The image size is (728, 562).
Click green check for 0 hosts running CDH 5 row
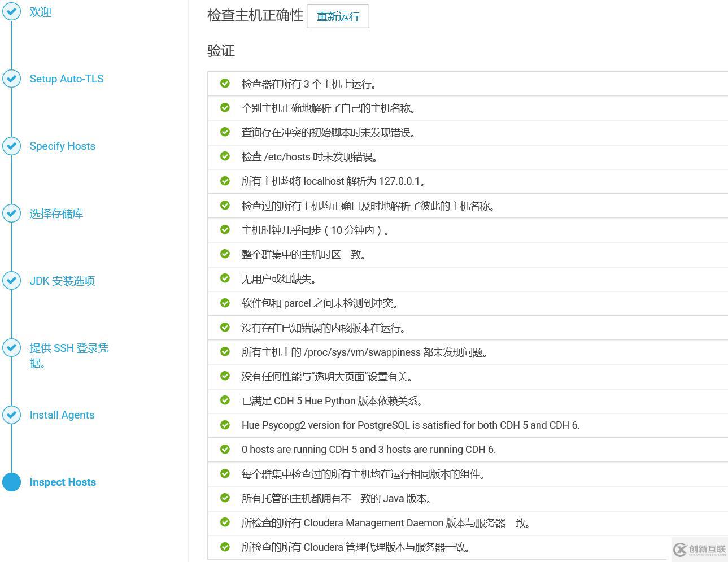pos(225,449)
